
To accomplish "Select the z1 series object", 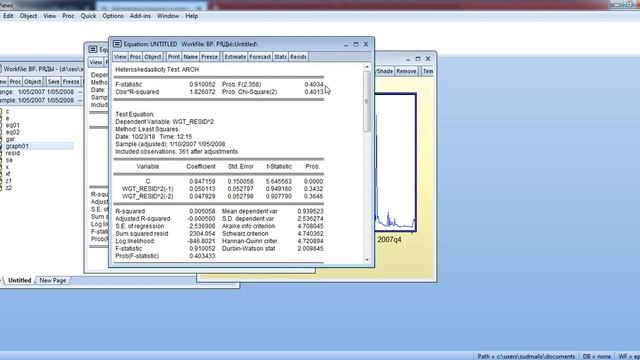I will (9, 181).
